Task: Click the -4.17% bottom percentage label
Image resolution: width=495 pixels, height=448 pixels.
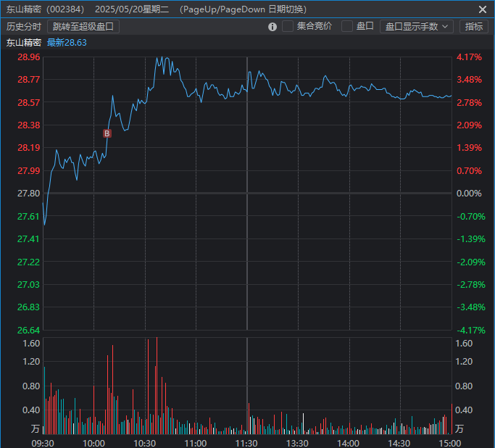Action: [469, 330]
